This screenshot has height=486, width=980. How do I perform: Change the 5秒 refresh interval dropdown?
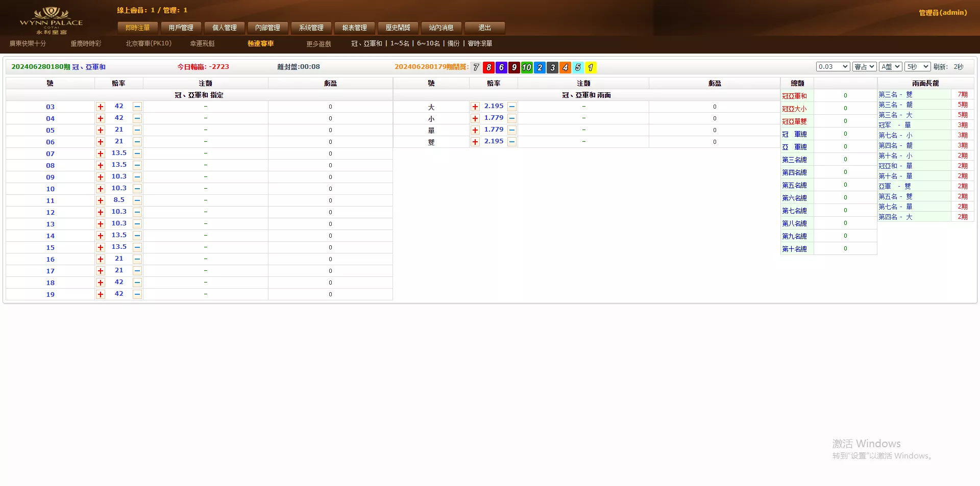tap(917, 67)
